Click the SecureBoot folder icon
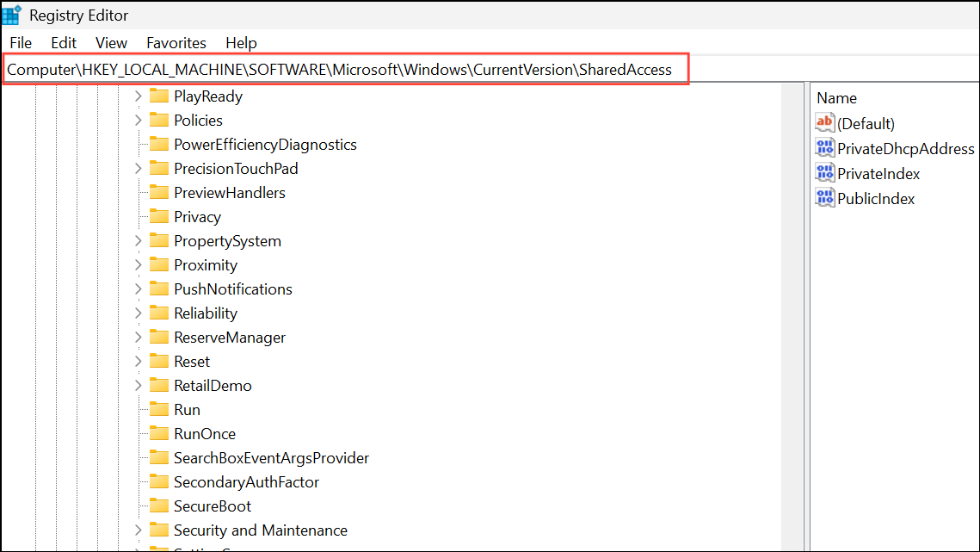The height and width of the screenshot is (552, 980). coord(159,505)
